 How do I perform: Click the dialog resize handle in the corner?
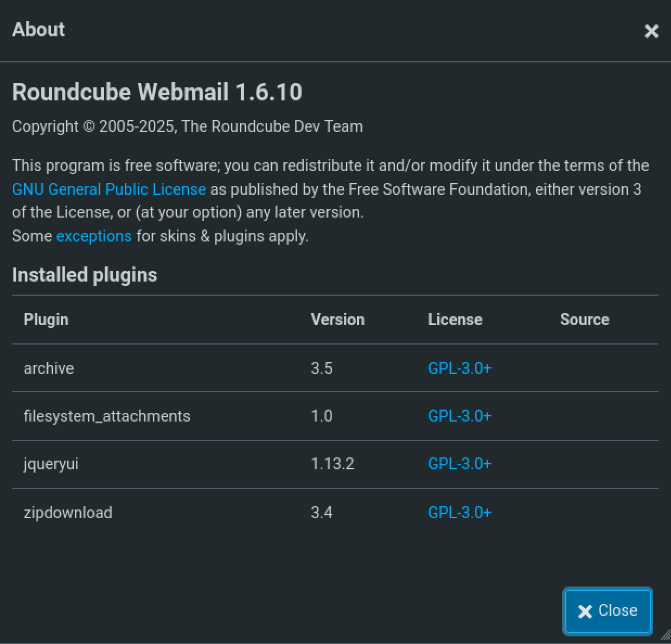[666, 635]
